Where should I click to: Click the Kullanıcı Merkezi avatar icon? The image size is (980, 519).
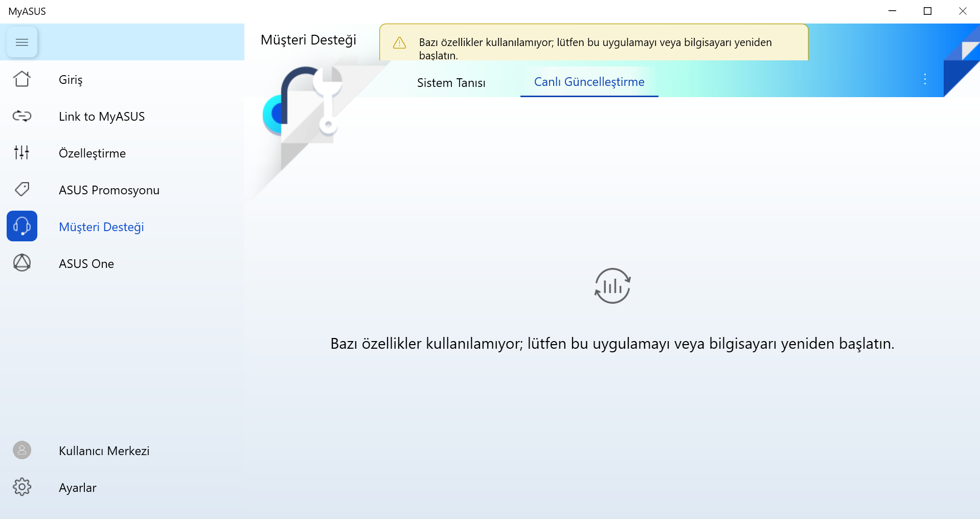pos(22,450)
